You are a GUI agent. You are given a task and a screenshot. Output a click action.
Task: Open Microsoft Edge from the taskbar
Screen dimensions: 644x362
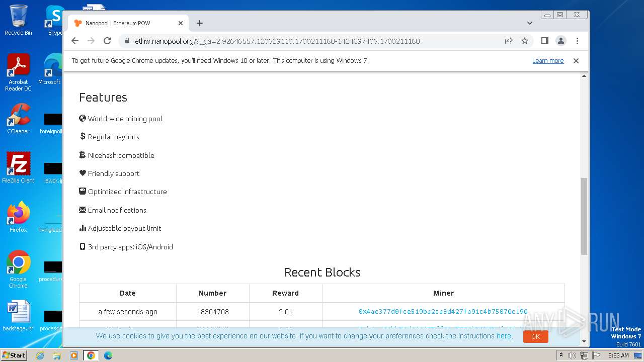click(108, 355)
